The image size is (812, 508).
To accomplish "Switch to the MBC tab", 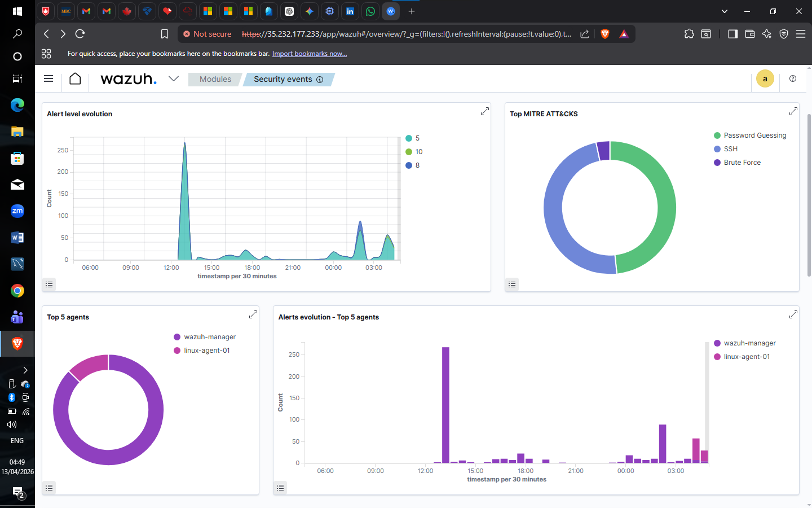I will (66, 11).
